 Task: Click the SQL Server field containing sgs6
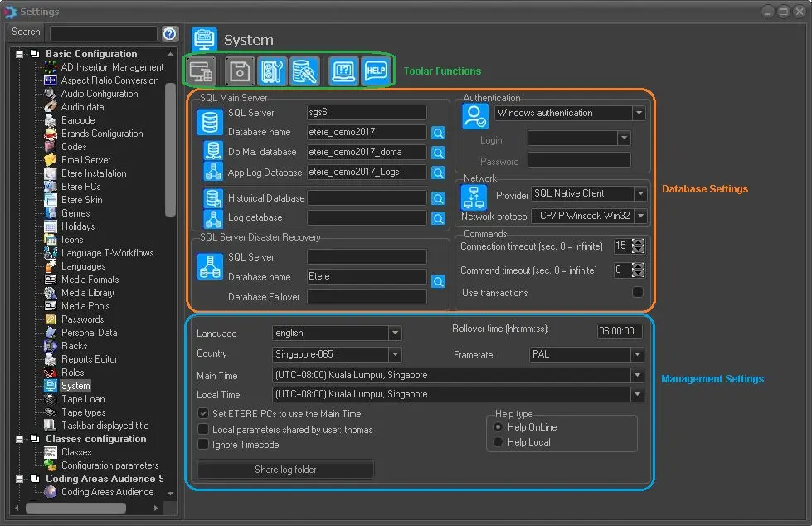pyautogui.click(x=366, y=113)
